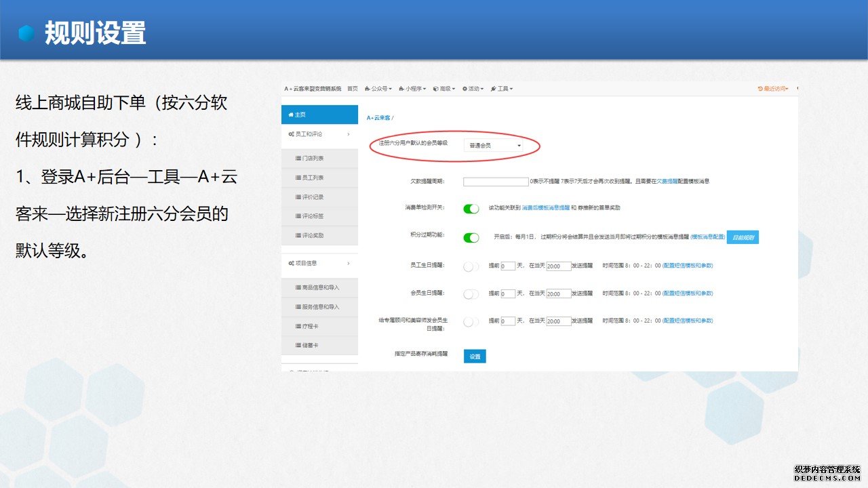Toggle the 员工生日提醒 switch
The height and width of the screenshot is (488, 868).
click(471, 266)
